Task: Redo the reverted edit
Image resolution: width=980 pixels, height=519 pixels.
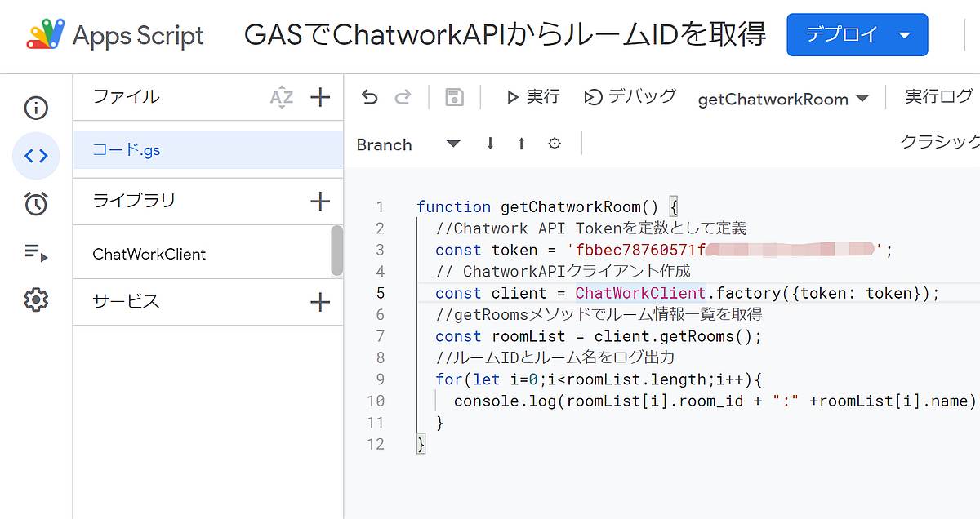Action: tap(403, 97)
